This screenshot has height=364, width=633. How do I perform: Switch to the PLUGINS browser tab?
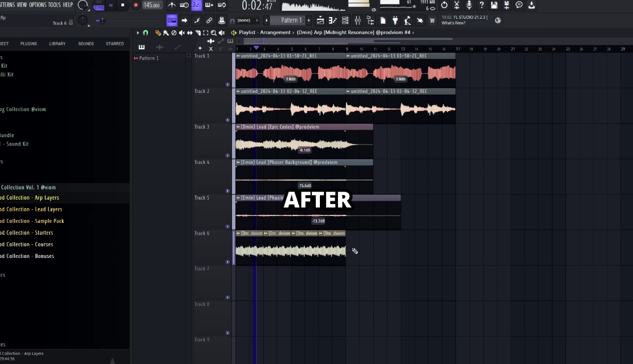pyautogui.click(x=28, y=44)
